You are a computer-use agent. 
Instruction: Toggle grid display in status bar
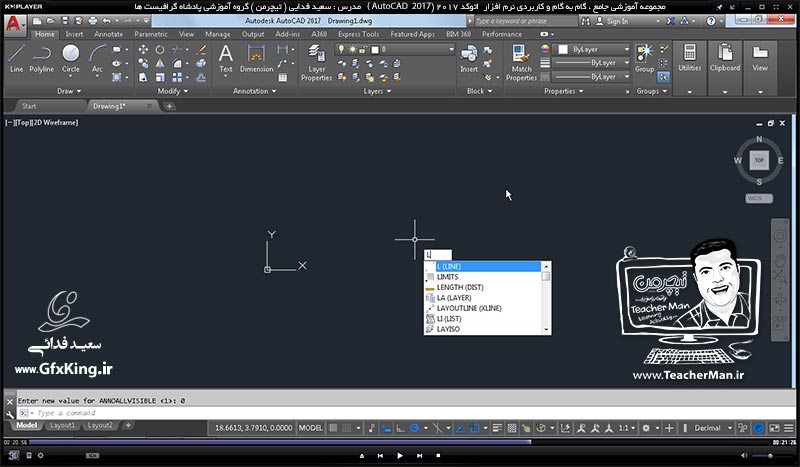pos(333,428)
